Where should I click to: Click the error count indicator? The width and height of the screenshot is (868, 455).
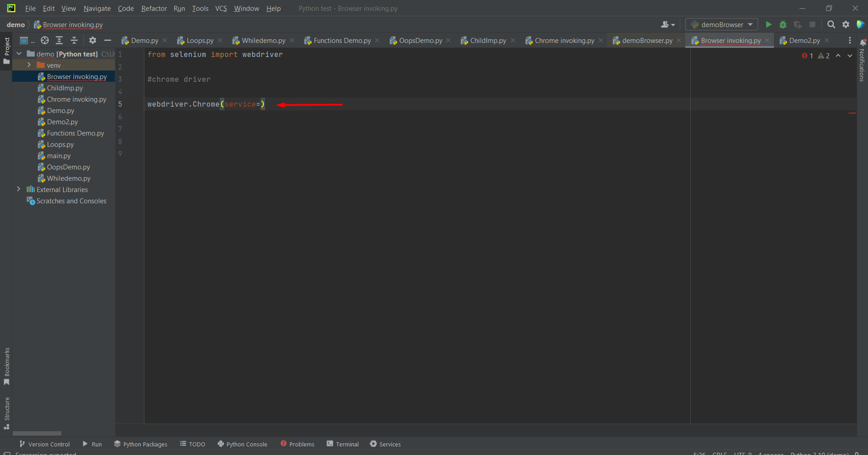(x=808, y=56)
